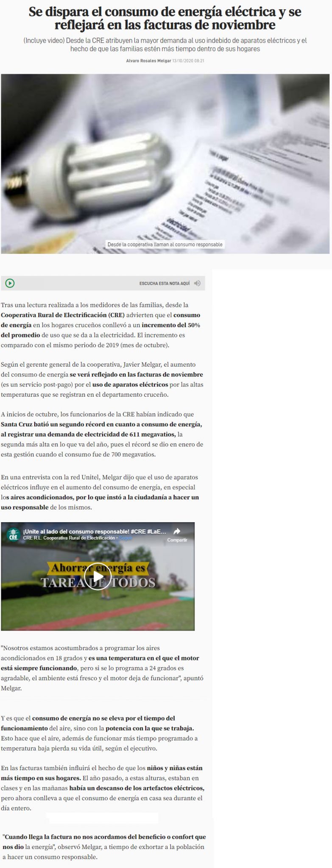This screenshot has height=868, width=332.
Task: Click the publication date 13/10/2020 08:21
Action: (x=189, y=61)
